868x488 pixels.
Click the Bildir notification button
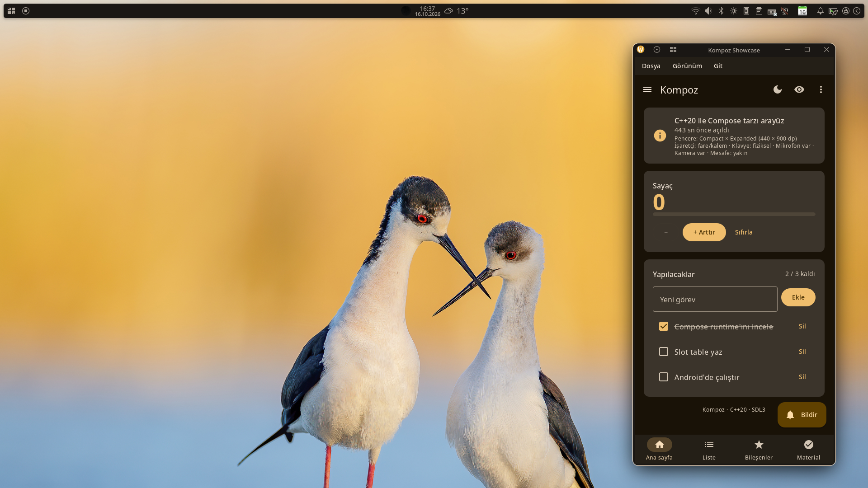point(802,415)
